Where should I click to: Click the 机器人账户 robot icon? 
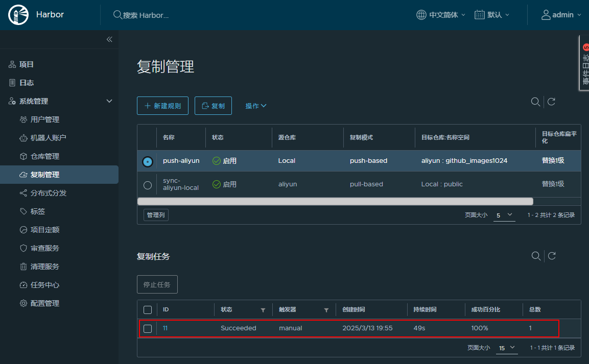pyautogui.click(x=23, y=138)
